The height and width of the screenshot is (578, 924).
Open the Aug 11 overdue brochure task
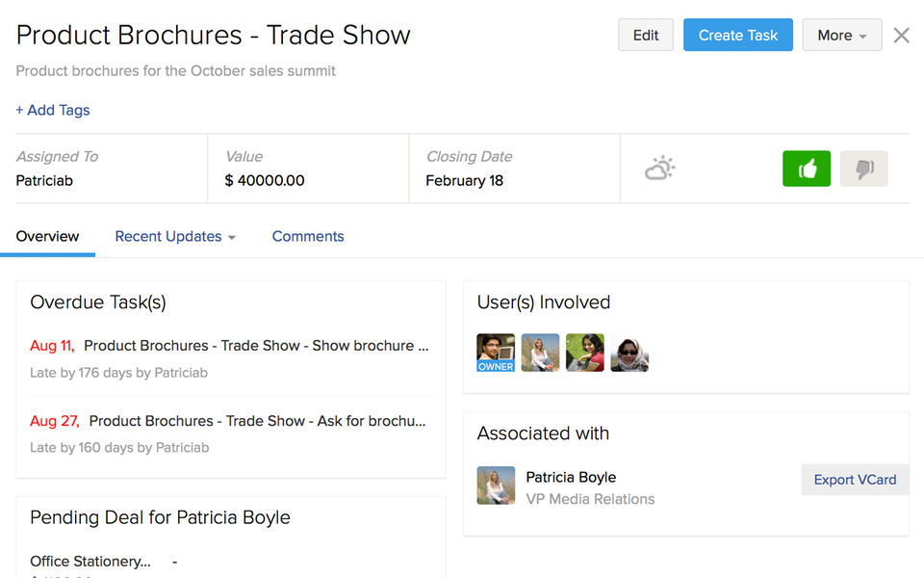(255, 346)
